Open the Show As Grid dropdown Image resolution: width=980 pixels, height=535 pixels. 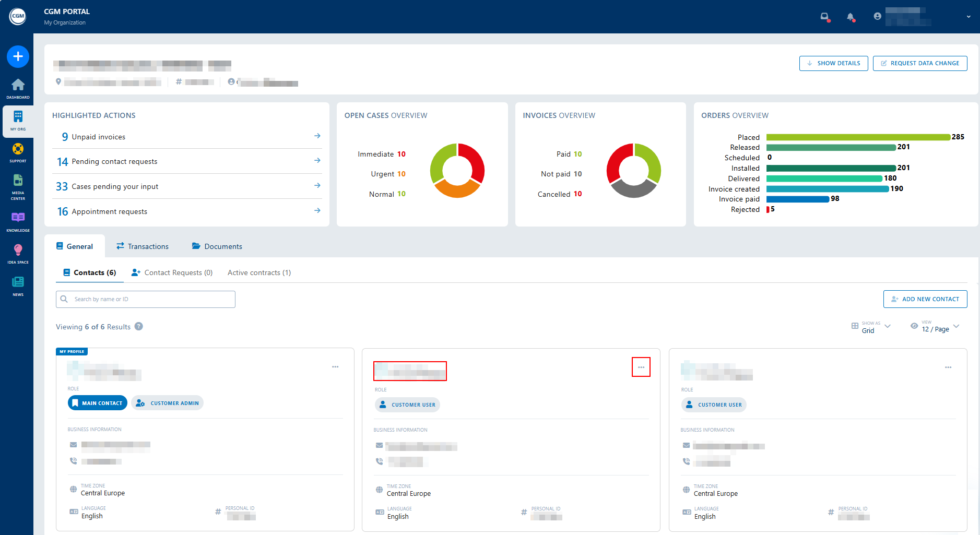click(x=871, y=327)
